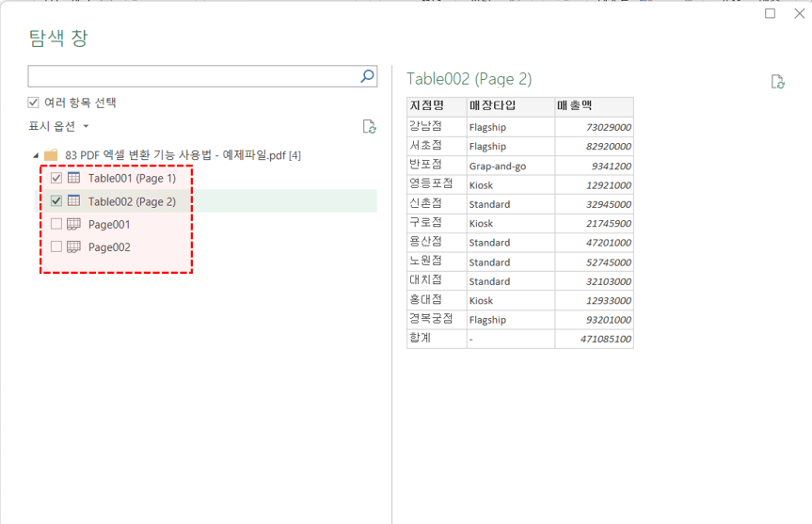Click the 9341200 sales value
The width and height of the screenshot is (812, 524).
click(594, 166)
